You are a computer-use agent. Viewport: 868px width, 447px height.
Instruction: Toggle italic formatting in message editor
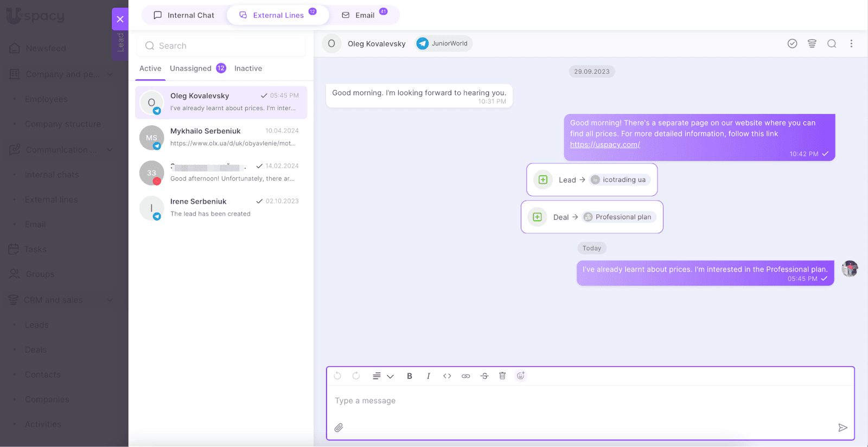click(x=428, y=376)
